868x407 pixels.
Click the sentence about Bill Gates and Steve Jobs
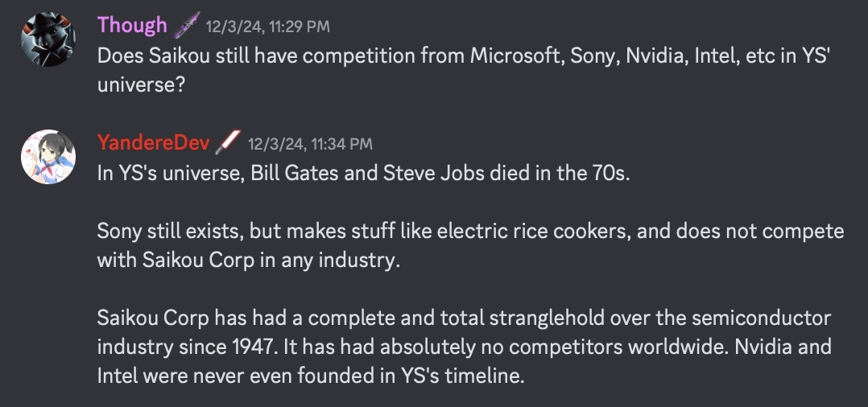tap(363, 174)
